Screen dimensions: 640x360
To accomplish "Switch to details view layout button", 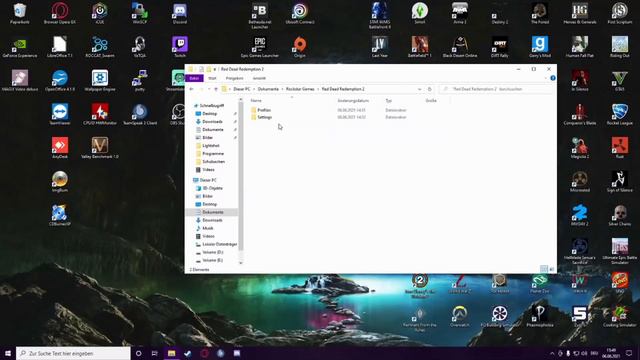I will [544, 269].
